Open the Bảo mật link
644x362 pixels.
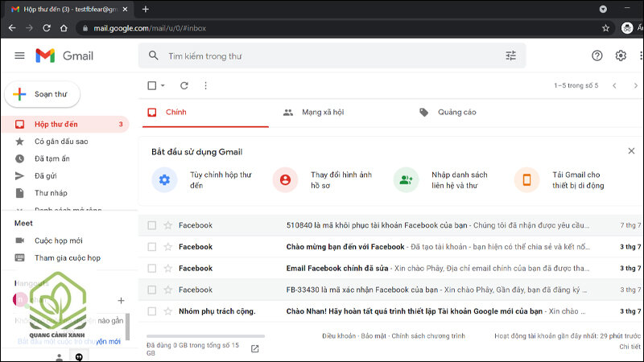point(374,335)
